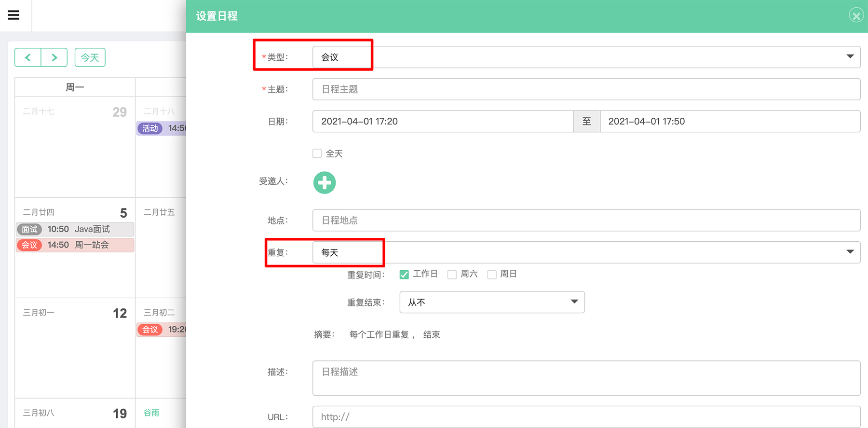
Task: Click the 至 separator between dates
Action: tap(586, 121)
